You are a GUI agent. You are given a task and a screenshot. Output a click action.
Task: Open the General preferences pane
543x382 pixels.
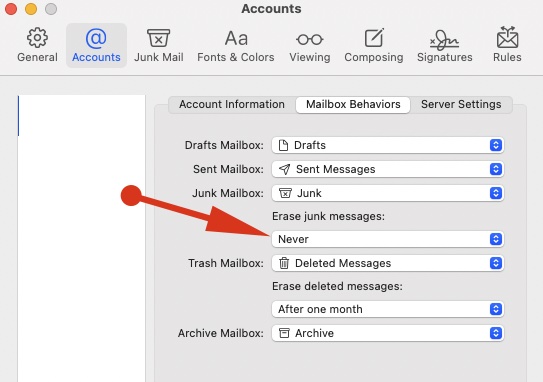pos(37,45)
